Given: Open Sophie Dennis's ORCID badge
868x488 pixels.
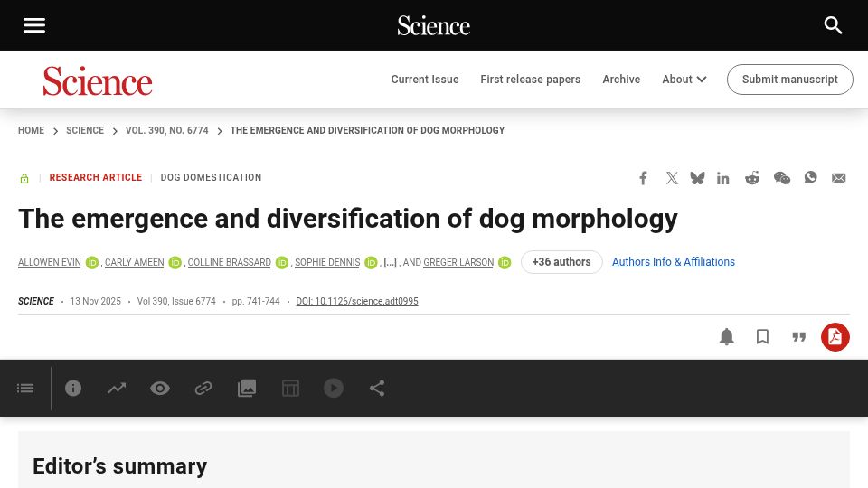Looking at the screenshot, I should point(371,262).
